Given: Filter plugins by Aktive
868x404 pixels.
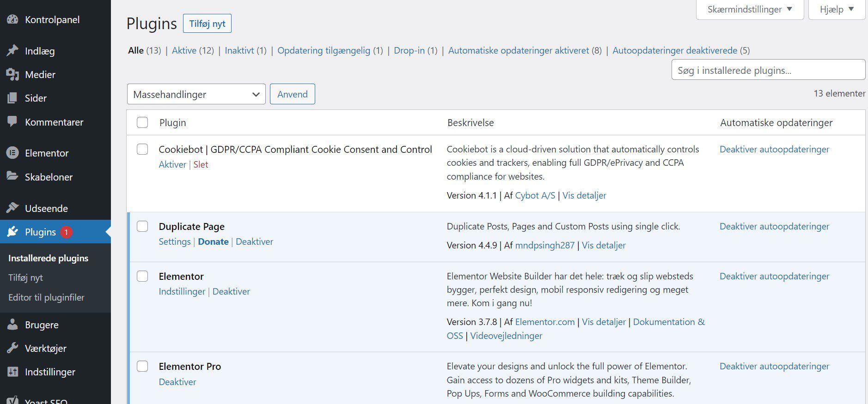Looking at the screenshot, I should pyautogui.click(x=184, y=50).
